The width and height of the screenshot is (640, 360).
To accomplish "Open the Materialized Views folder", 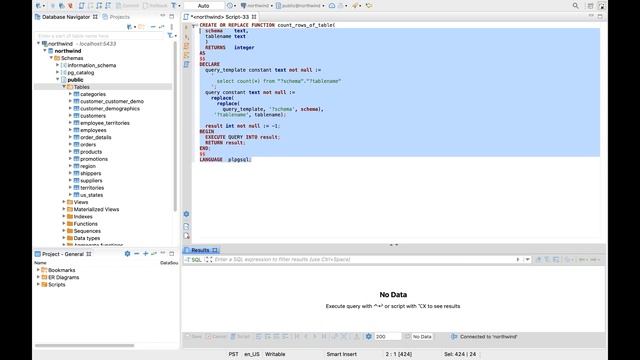I will coord(96,209).
